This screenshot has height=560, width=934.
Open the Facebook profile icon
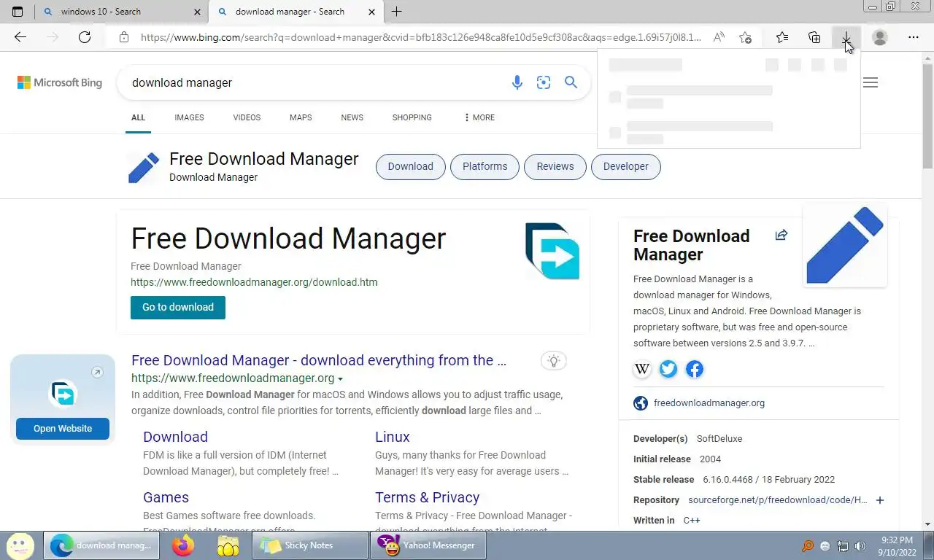695,369
